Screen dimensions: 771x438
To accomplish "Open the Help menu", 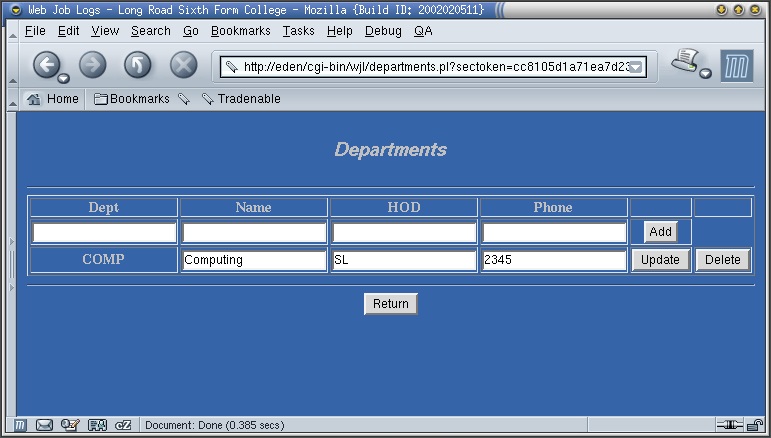I will pos(339,31).
